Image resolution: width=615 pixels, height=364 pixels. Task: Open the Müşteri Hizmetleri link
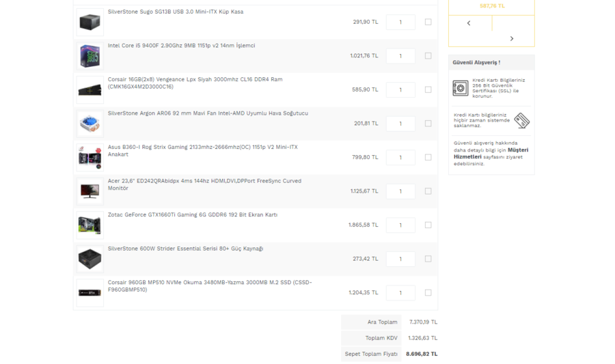491,153
